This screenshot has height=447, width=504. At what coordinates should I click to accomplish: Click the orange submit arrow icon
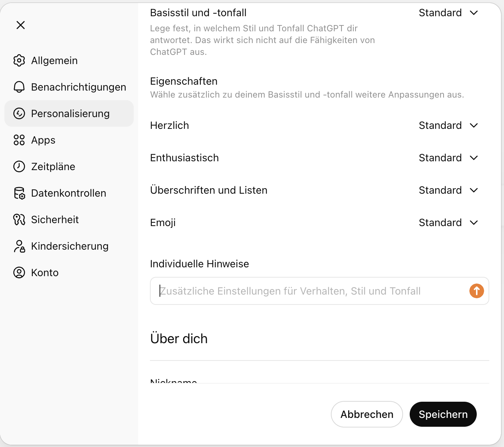[x=476, y=291]
